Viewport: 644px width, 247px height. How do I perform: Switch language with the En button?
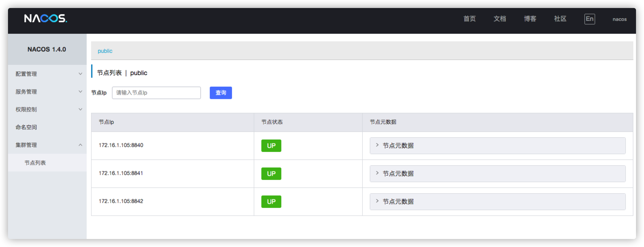pos(589,19)
